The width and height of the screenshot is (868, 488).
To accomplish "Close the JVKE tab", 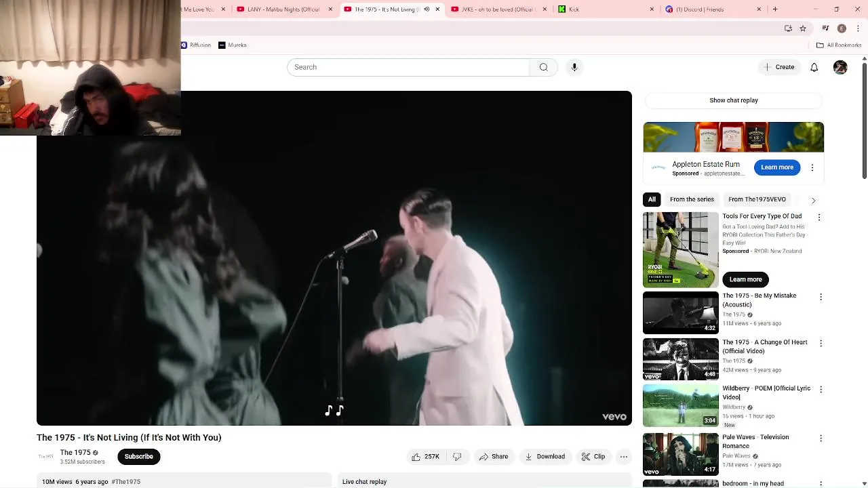I will 545,9.
